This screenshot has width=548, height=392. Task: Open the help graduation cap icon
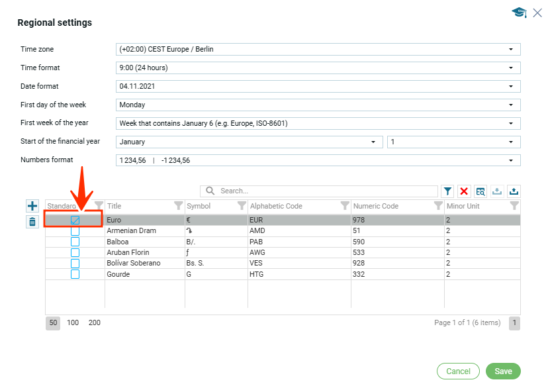click(519, 13)
